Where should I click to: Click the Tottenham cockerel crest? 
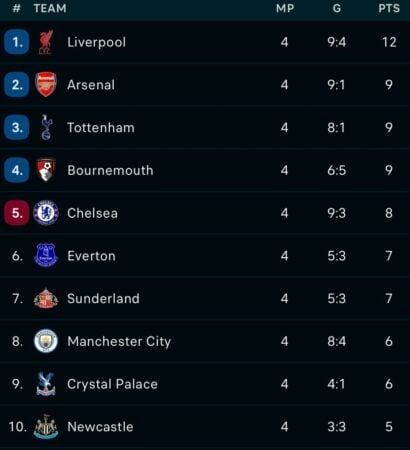[46, 127]
